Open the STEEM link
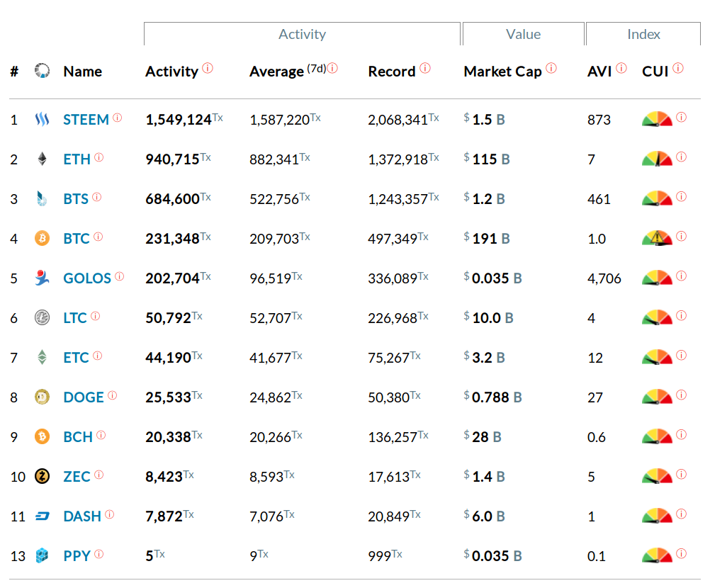Screen dimensions: 710x588 click(x=86, y=120)
